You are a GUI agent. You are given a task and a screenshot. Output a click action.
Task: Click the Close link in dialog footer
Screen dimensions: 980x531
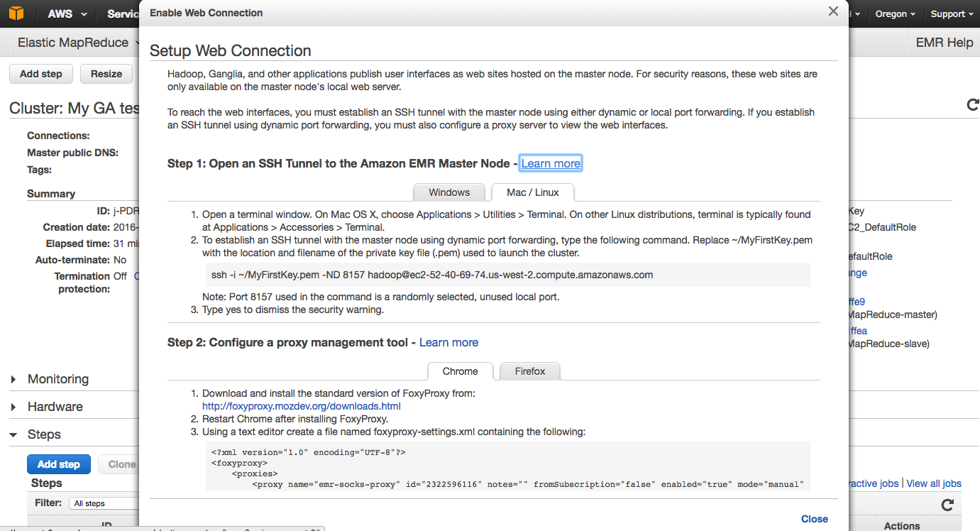click(814, 519)
